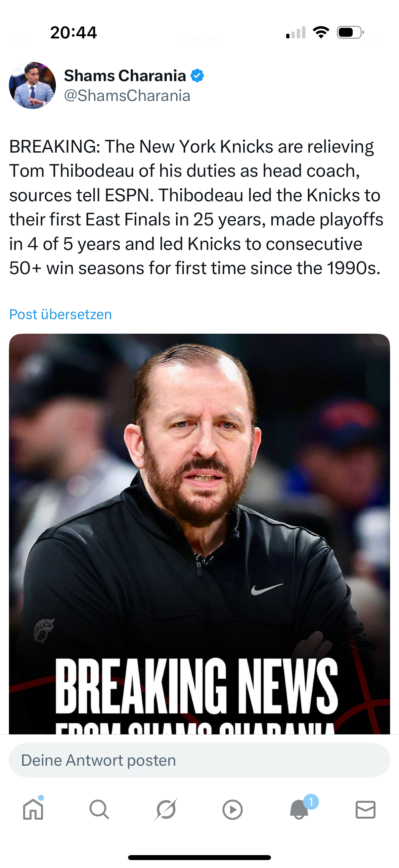This screenshot has width=399, height=868.
Task: Tap the blue verified badge
Action: point(197,75)
